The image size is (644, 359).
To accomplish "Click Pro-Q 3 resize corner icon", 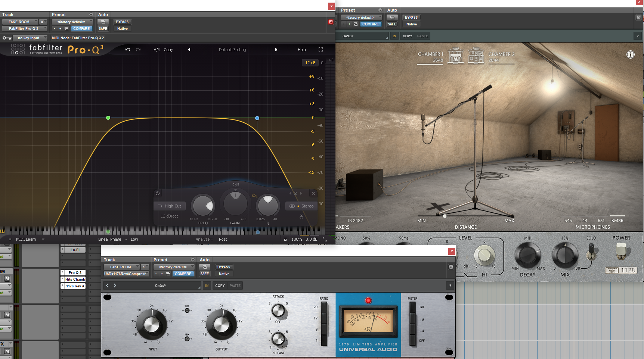I will point(325,240).
